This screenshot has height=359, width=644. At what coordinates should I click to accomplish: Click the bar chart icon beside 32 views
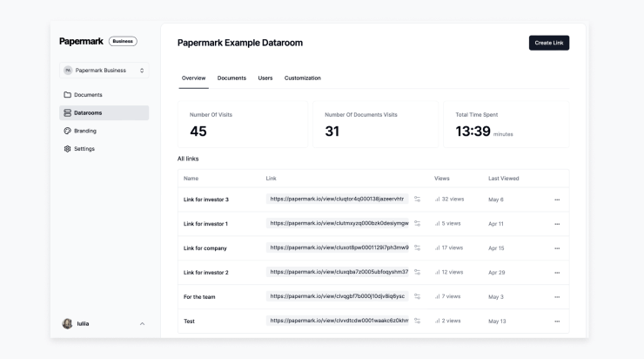pos(437,199)
